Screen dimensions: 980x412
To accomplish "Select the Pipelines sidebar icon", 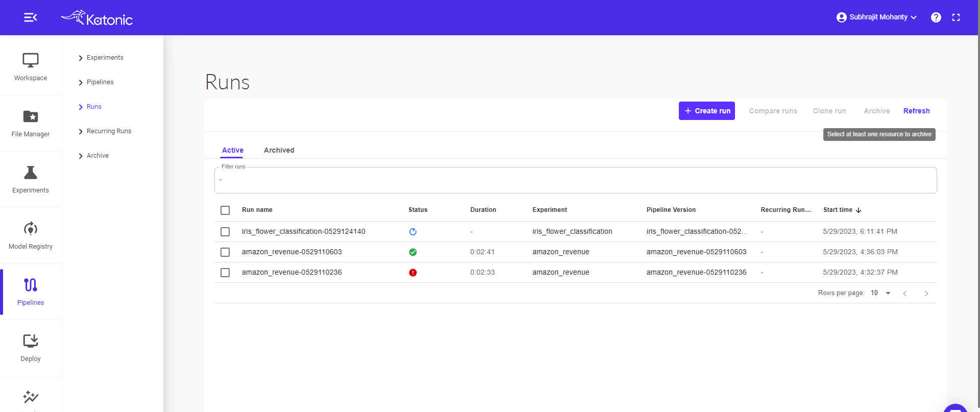I will [31, 285].
